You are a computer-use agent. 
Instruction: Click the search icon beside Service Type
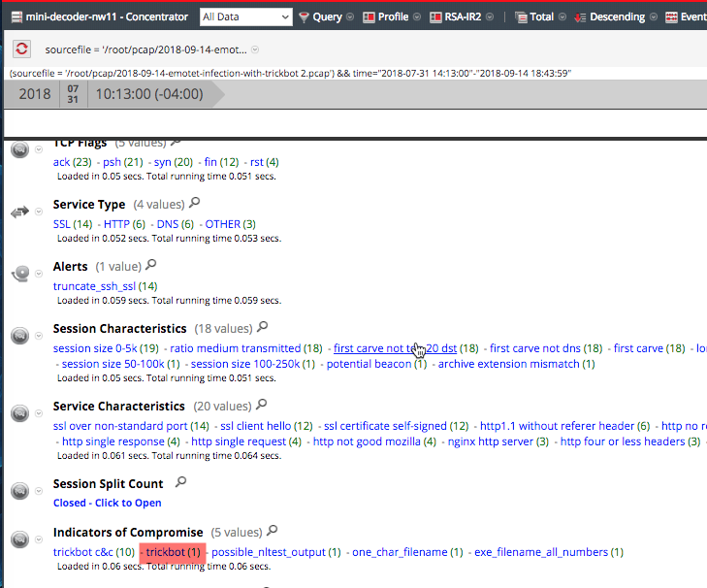[x=195, y=204]
